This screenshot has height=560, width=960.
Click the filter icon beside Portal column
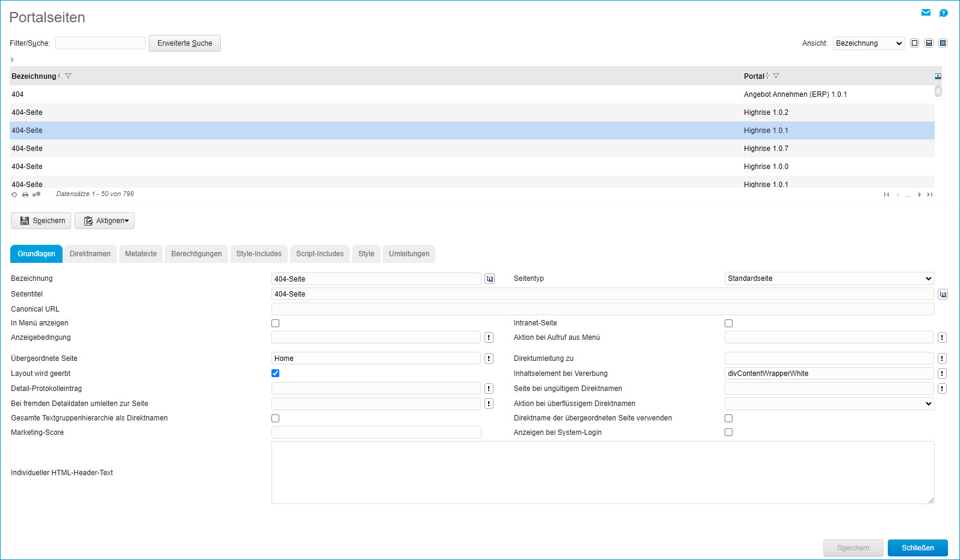[x=776, y=76]
